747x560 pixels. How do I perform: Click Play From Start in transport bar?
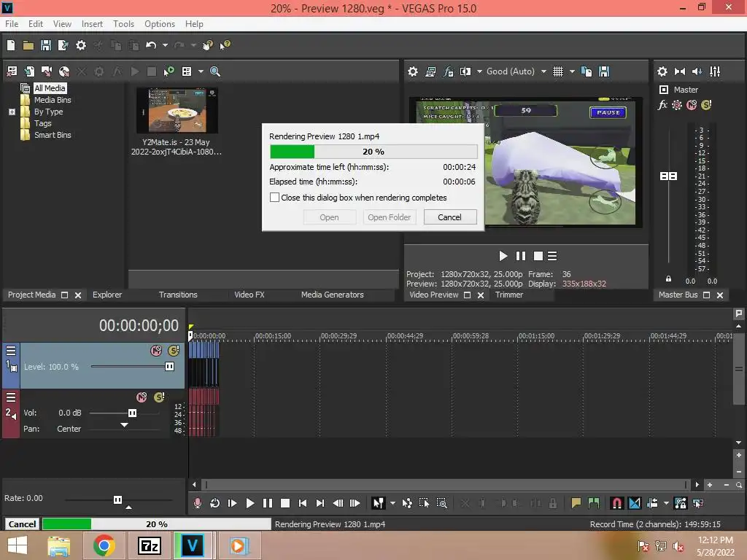coord(233,503)
